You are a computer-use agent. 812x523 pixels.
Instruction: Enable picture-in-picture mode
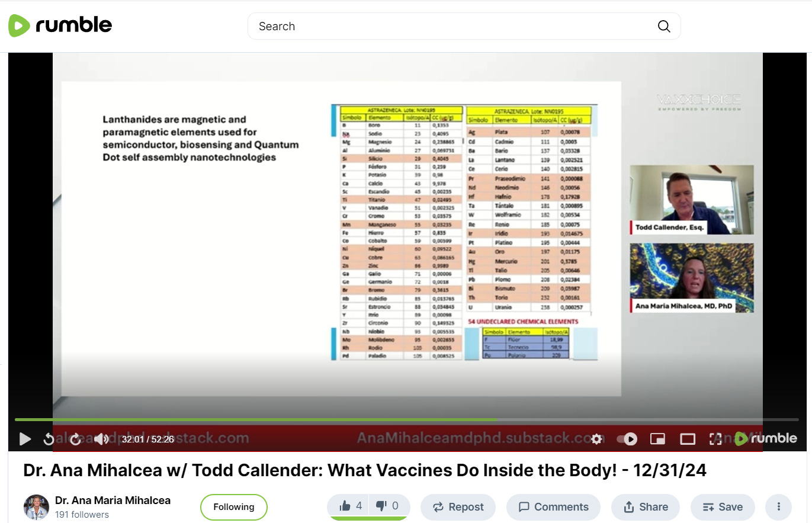tap(657, 439)
